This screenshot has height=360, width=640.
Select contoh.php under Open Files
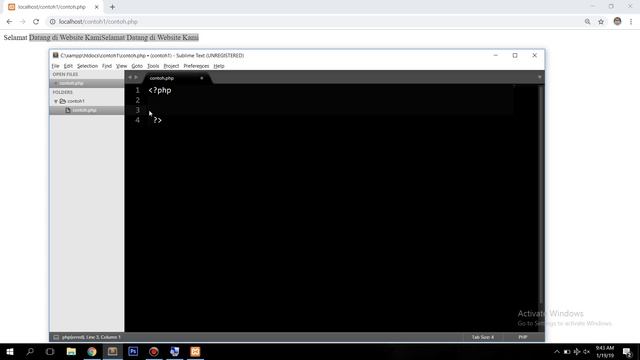(x=71, y=83)
